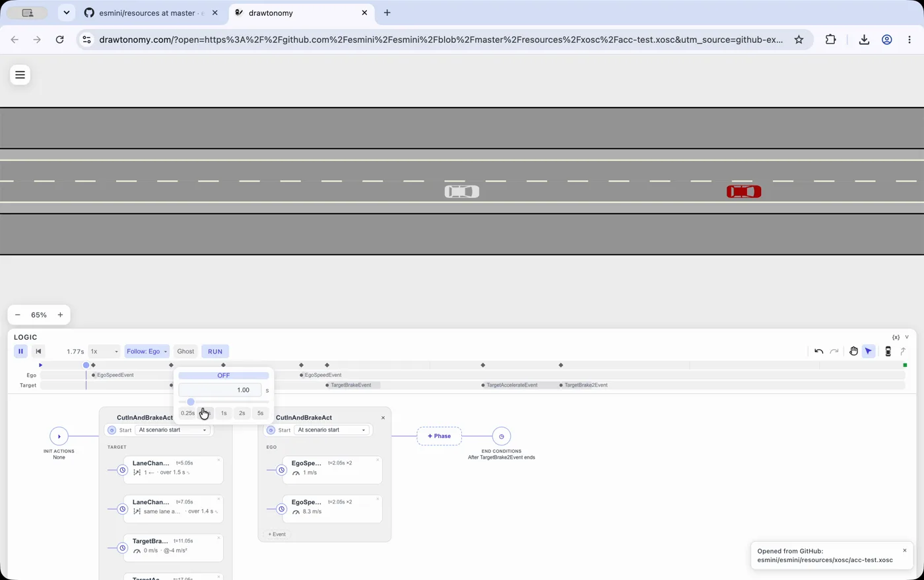This screenshot has height=580, width=924.
Task: Click the End Conditions clock node
Action: tap(502, 436)
